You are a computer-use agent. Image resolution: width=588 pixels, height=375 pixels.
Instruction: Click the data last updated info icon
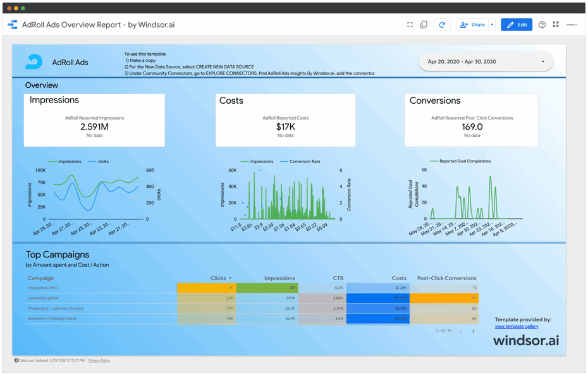coord(16,360)
